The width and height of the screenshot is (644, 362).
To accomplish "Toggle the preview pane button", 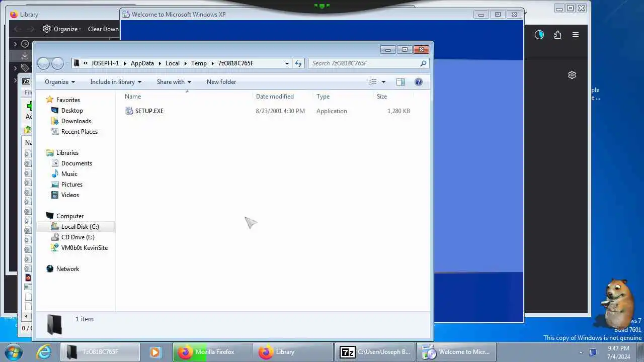I will (400, 82).
